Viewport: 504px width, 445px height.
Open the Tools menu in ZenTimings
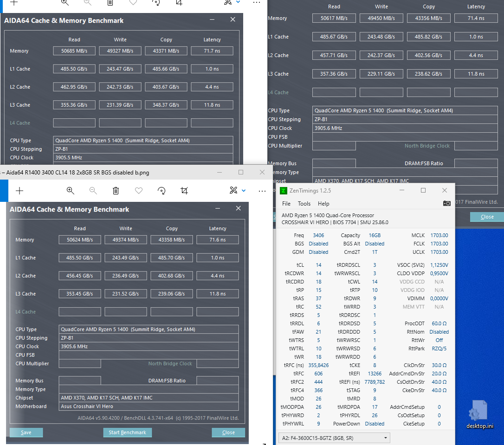304,203
